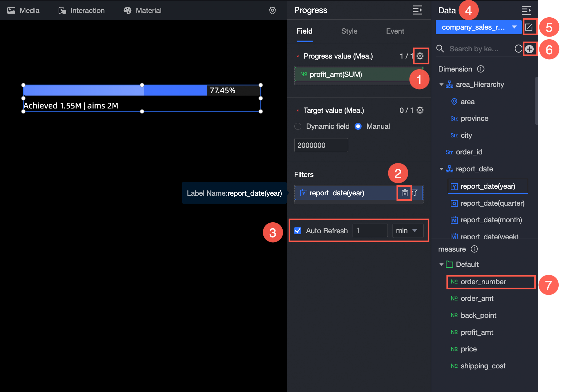Refresh the dataset fields list
The image size is (572, 392).
pos(518,49)
